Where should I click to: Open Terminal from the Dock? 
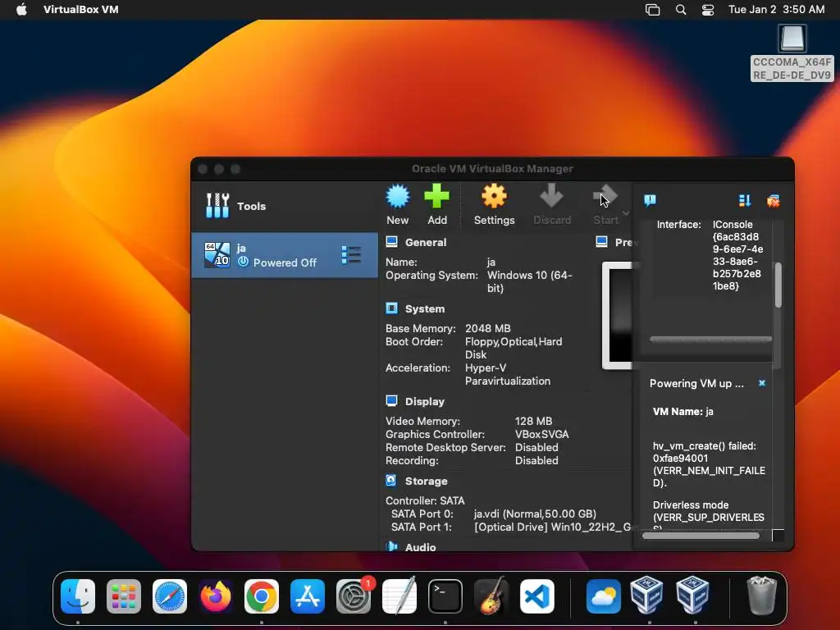pyautogui.click(x=445, y=596)
